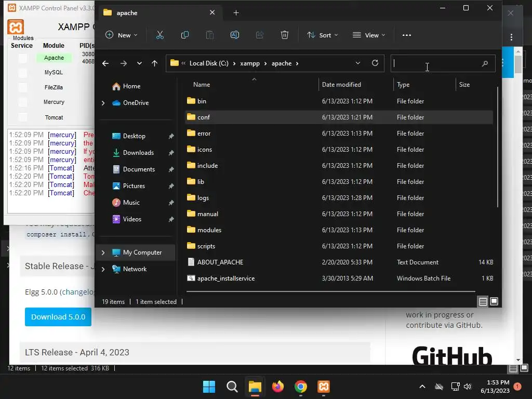This screenshot has height=399, width=532.
Task: Add a new Explorer tab
Action: (x=236, y=13)
